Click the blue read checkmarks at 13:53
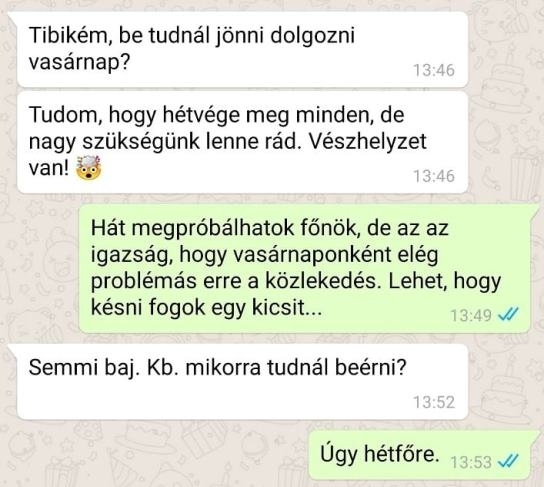544x487 pixels. [x=508, y=462]
